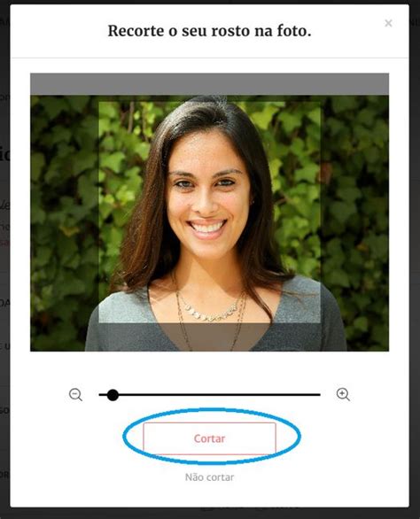Choose the Não cortar link
The height and width of the screenshot is (519, 420).
click(x=209, y=477)
